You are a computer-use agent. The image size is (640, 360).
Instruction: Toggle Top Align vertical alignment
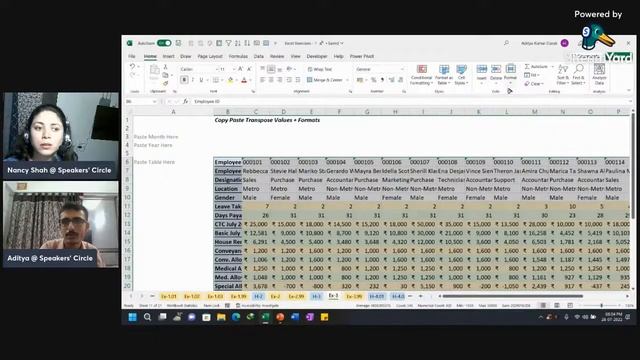(262, 69)
